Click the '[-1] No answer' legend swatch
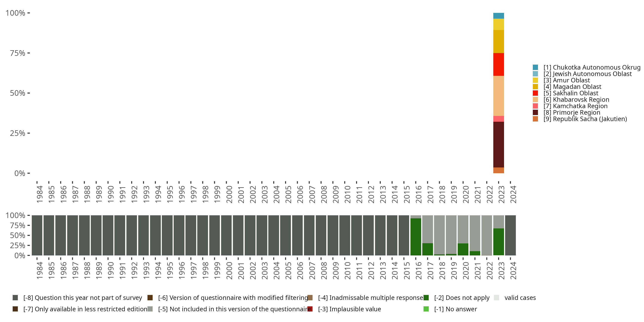Viewport: 644px width, 322px height. point(426,309)
